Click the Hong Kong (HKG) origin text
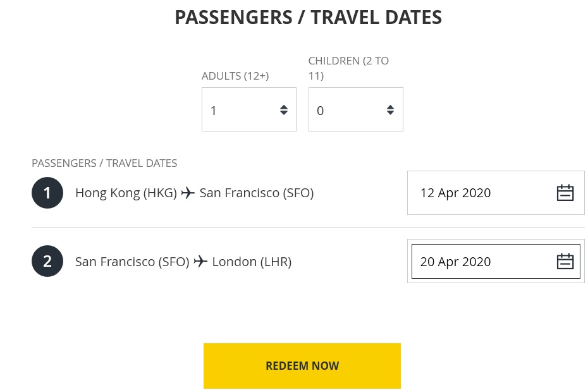The height and width of the screenshot is (390, 588). coord(126,193)
